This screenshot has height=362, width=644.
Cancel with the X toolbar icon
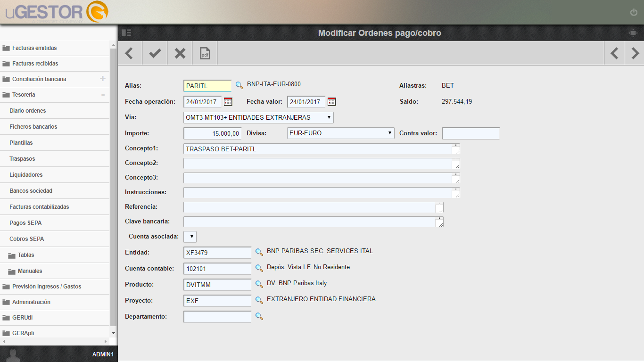180,53
